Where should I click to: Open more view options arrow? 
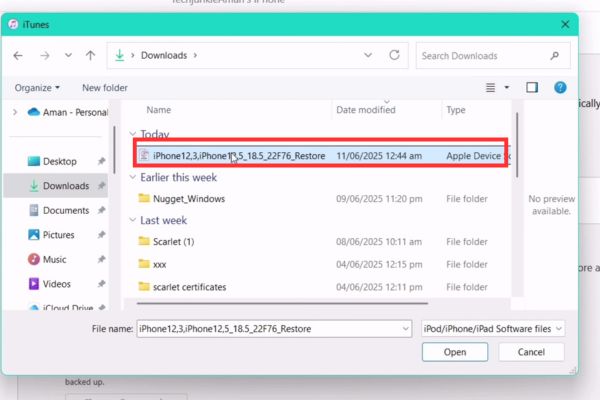point(507,88)
